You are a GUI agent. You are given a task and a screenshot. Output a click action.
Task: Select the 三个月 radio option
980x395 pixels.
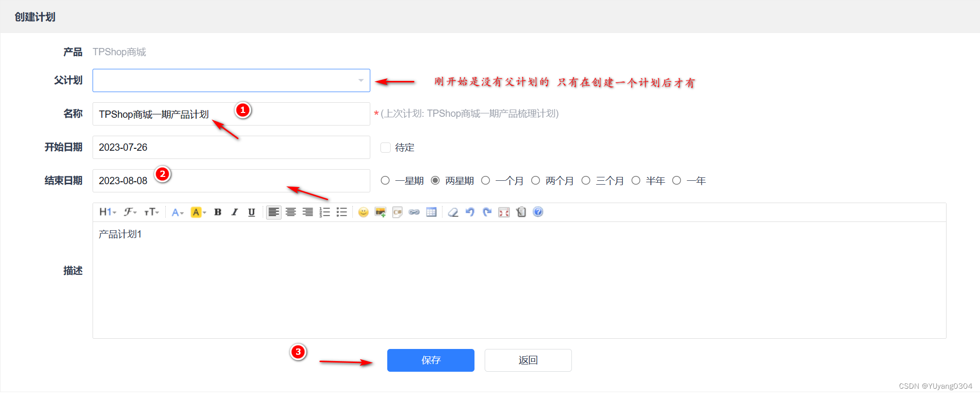pos(586,181)
